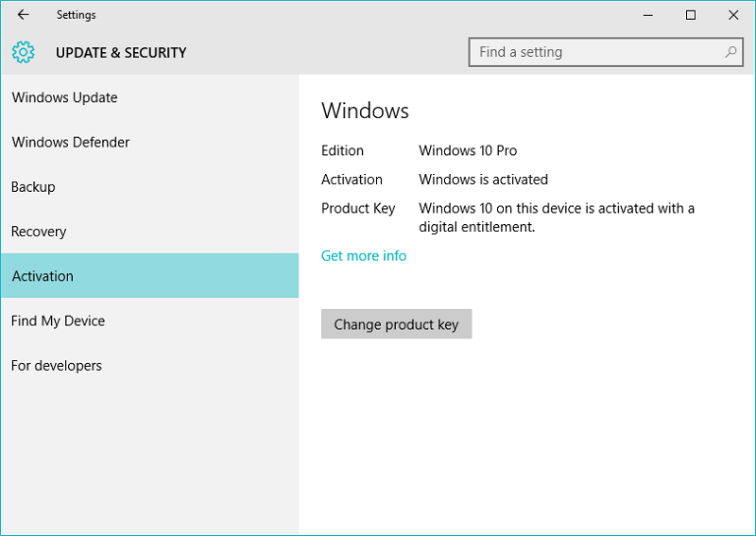The image size is (756, 536).
Task: Click the search magnifier icon
Action: pos(730,52)
